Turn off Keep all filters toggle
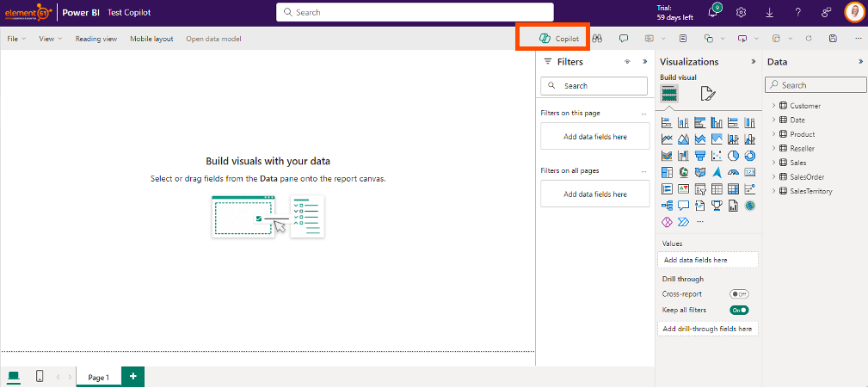Viewport: 868px width, 388px height. pyautogui.click(x=738, y=310)
